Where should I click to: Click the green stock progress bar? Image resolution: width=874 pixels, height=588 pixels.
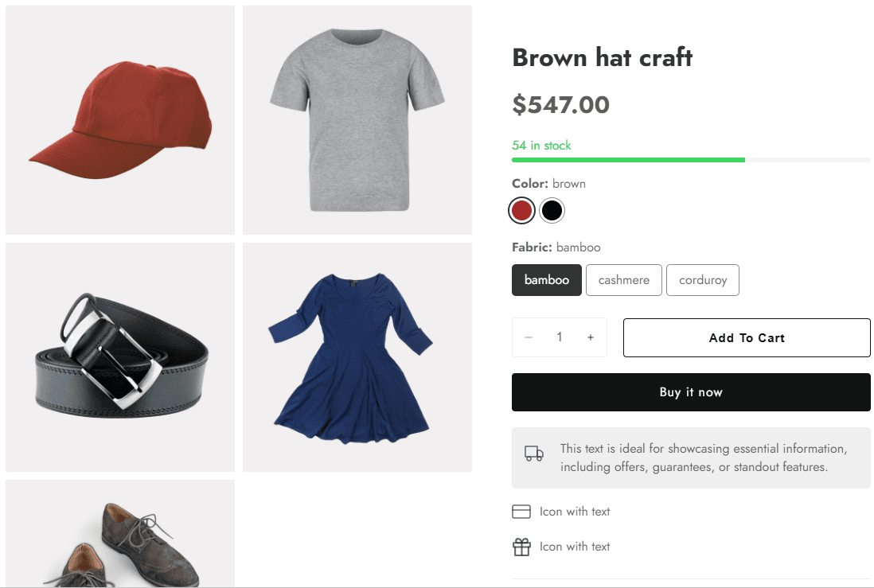coord(629,160)
